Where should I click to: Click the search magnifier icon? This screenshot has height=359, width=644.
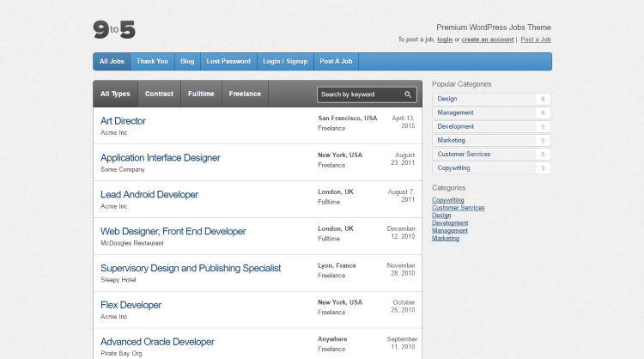[x=407, y=94]
